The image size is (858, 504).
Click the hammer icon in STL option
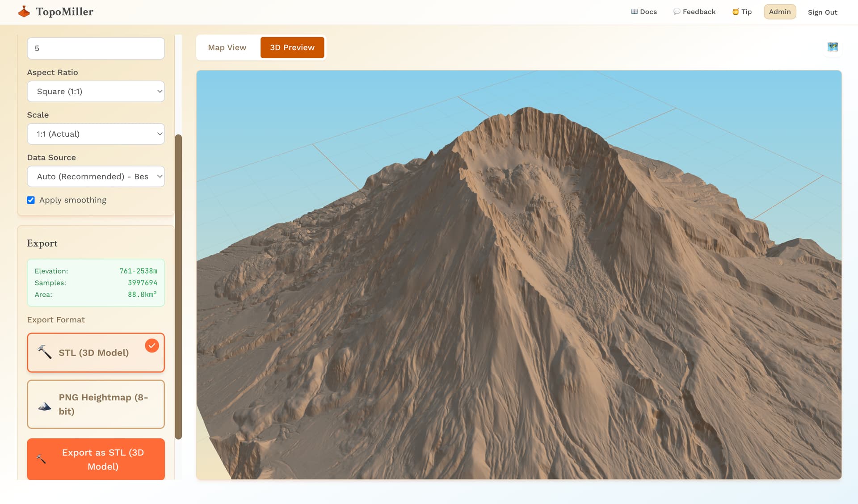(44, 352)
